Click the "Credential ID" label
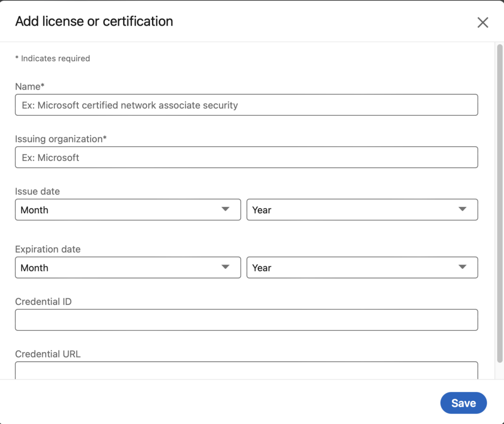Viewport: 504px width, 424px height. [x=43, y=301]
